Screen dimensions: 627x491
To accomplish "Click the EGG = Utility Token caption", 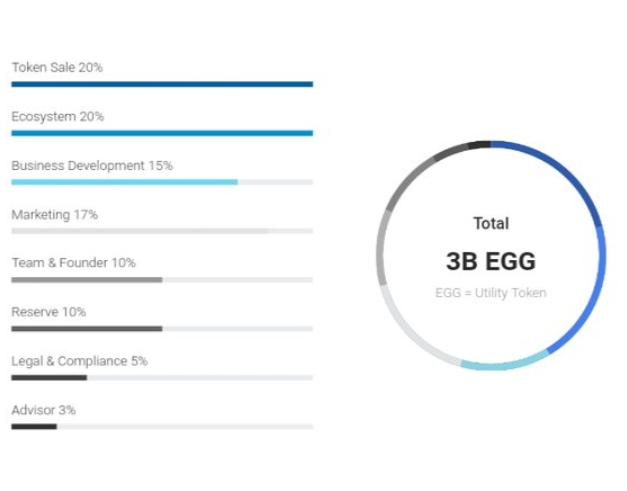I will pos(491,293).
